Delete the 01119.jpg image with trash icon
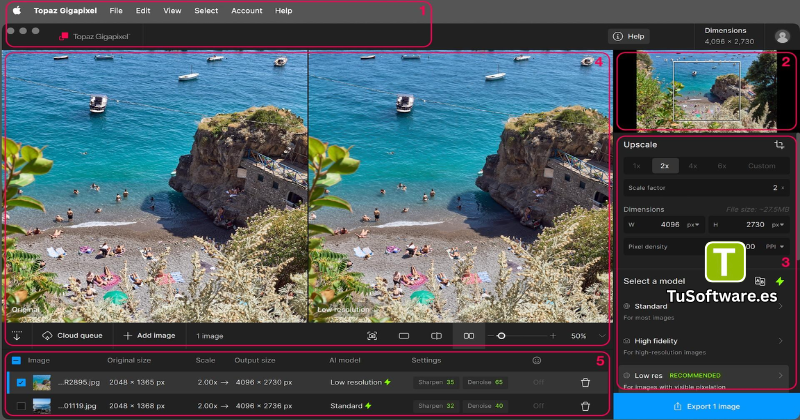 (x=585, y=406)
